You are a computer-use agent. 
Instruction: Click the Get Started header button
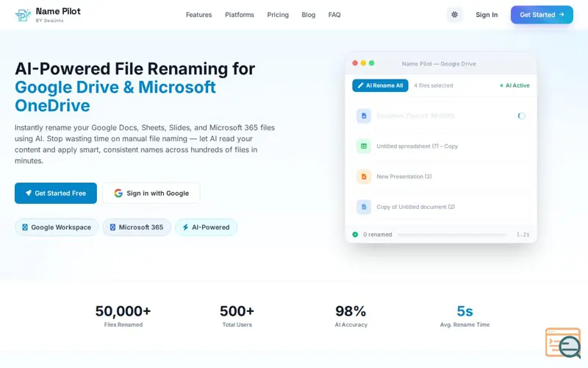(542, 15)
